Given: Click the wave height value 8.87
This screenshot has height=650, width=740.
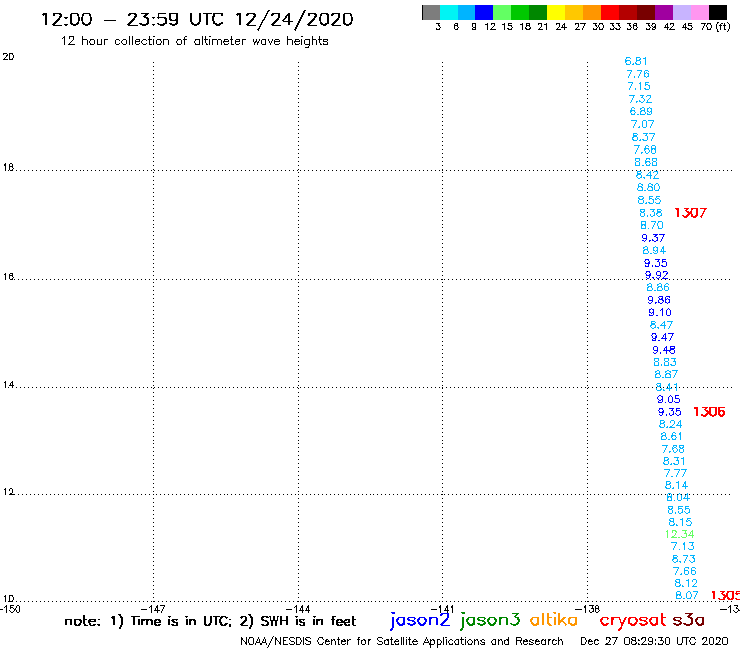Looking at the screenshot, I should click(x=666, y=375).
